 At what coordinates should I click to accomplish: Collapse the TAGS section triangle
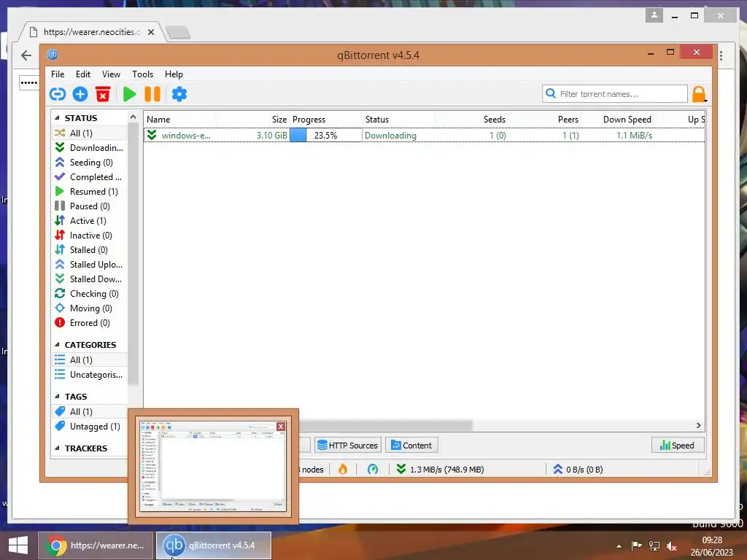(57, 396)
